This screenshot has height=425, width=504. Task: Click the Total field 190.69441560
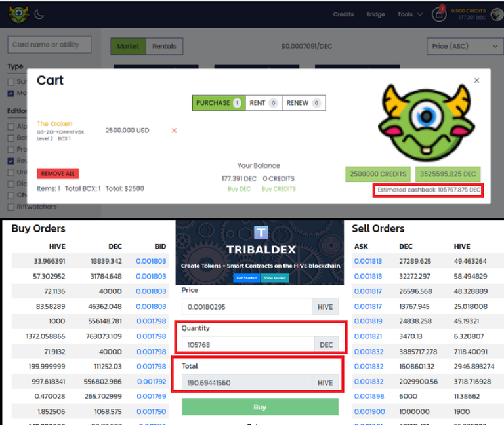coord(247,382)
